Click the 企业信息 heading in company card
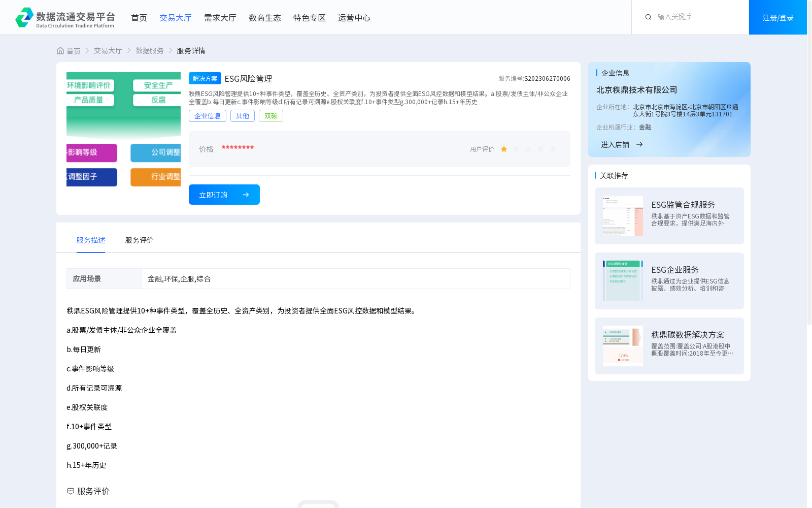812x508 pixels. (x=616, y=73)
